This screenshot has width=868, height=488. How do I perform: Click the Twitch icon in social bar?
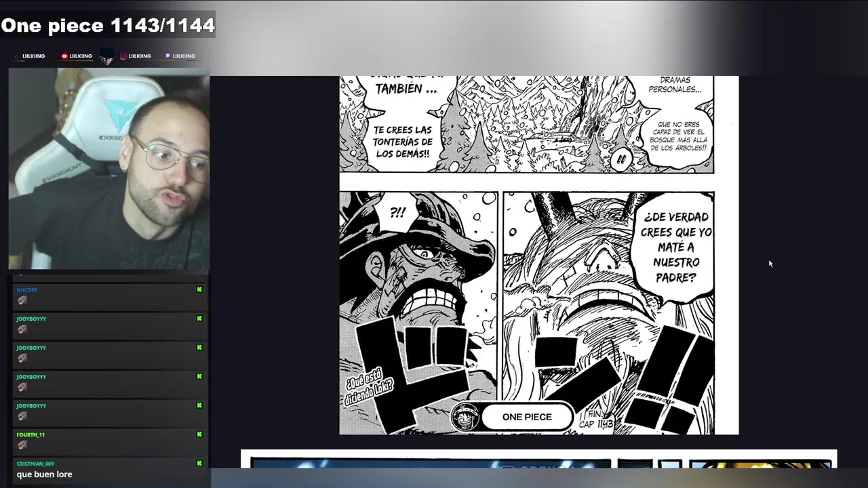click(x=167, y=56)
